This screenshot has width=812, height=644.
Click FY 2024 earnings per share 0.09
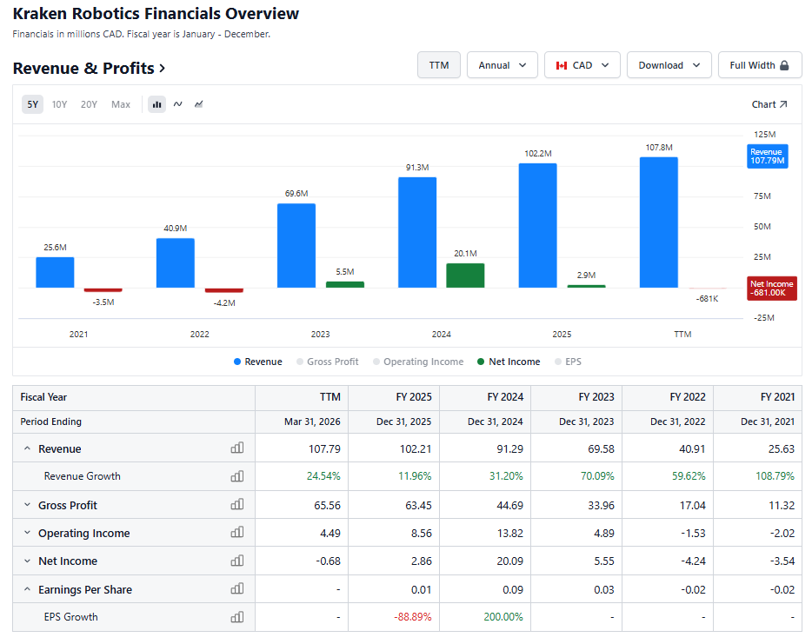pos(513,589)
